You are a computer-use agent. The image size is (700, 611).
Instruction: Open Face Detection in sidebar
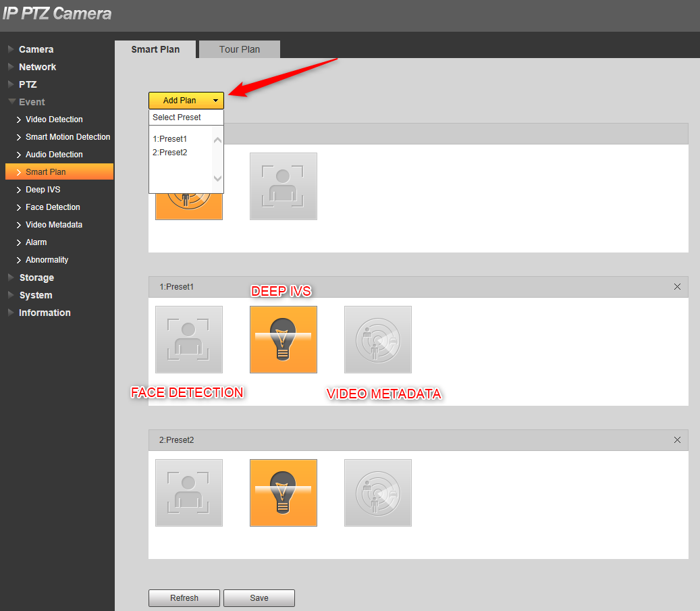(53, 207)
